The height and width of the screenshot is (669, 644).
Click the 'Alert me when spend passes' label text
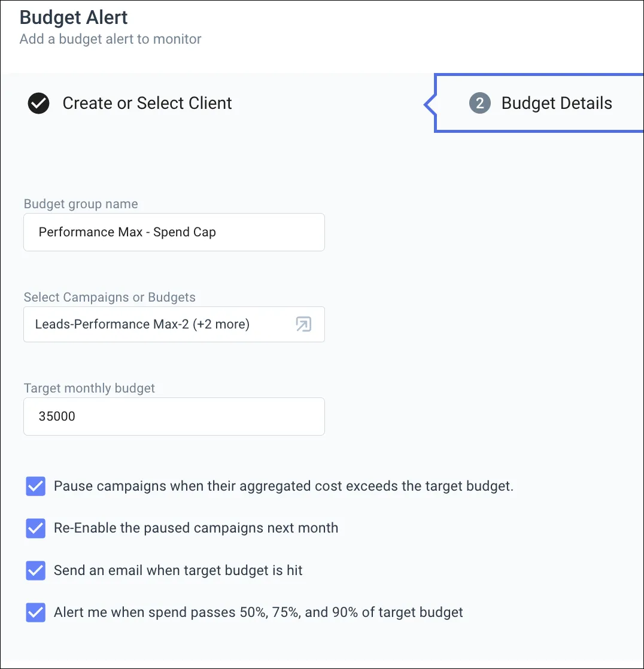259,613
